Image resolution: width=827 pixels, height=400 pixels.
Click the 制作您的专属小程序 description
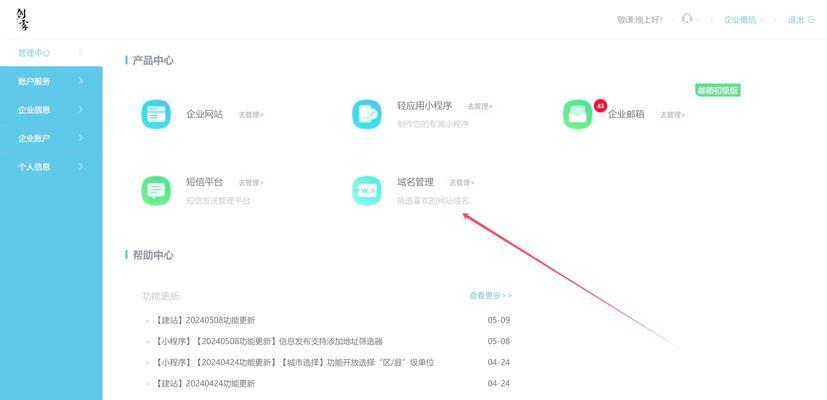(x=433, y=125)
